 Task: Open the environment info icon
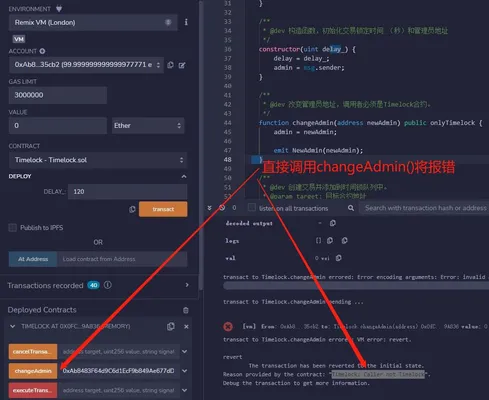[x=186, y=22]
